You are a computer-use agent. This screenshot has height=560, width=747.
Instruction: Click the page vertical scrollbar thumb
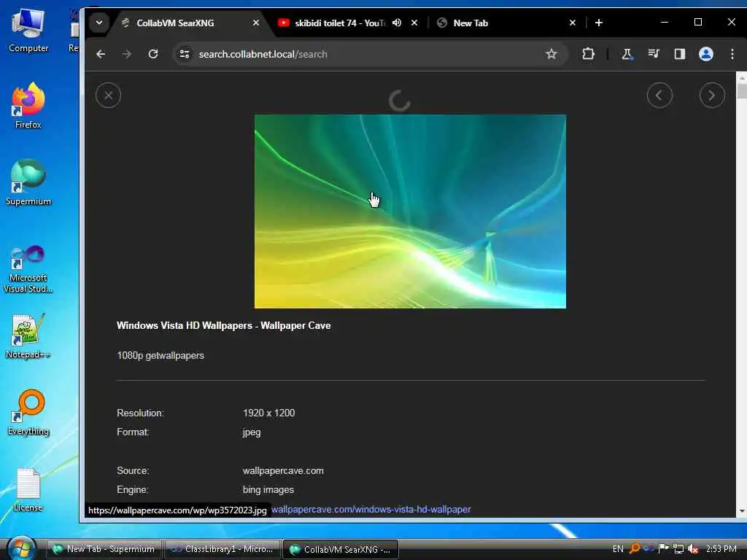[x=741, y=91]
